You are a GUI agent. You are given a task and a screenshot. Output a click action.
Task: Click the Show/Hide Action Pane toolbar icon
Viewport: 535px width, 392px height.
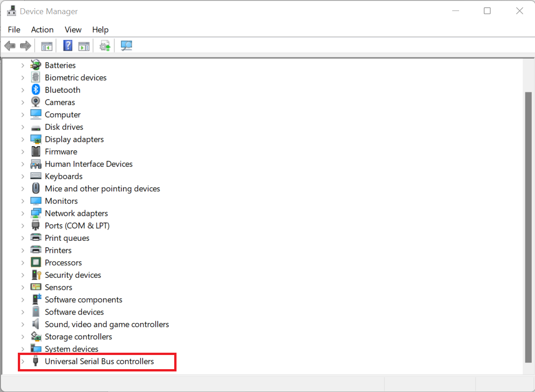click(84, 46)
